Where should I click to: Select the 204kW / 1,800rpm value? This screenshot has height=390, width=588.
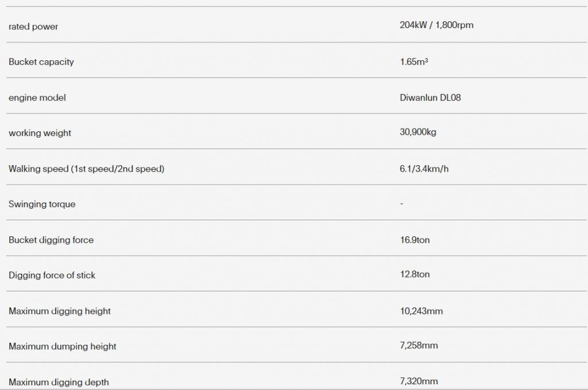click(436, 25)
